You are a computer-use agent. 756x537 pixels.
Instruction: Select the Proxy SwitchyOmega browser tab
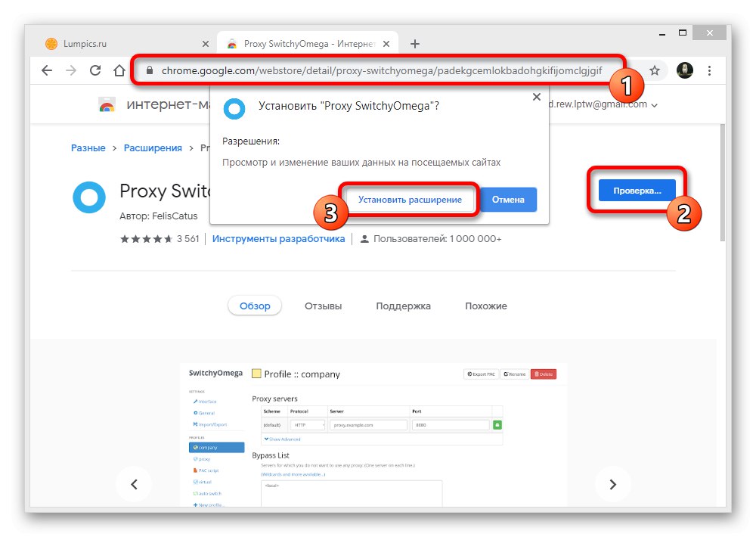(x=308, y=44)
